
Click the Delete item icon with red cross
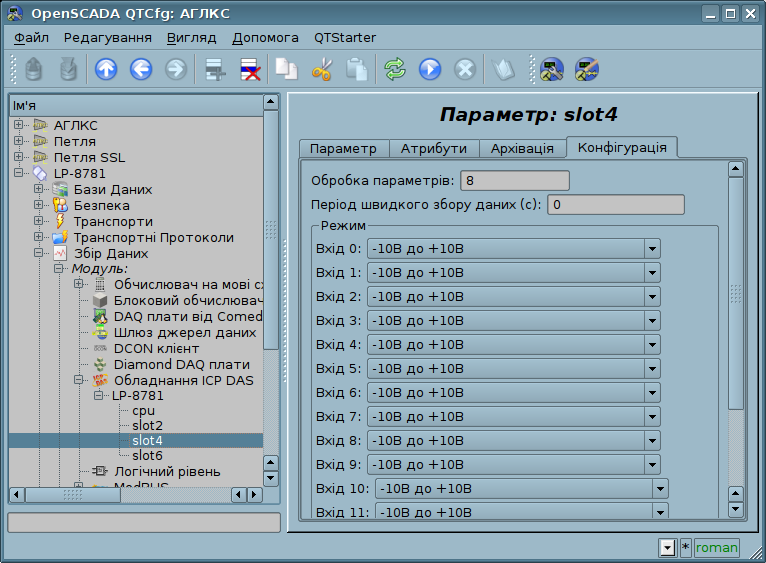(249, 69)
